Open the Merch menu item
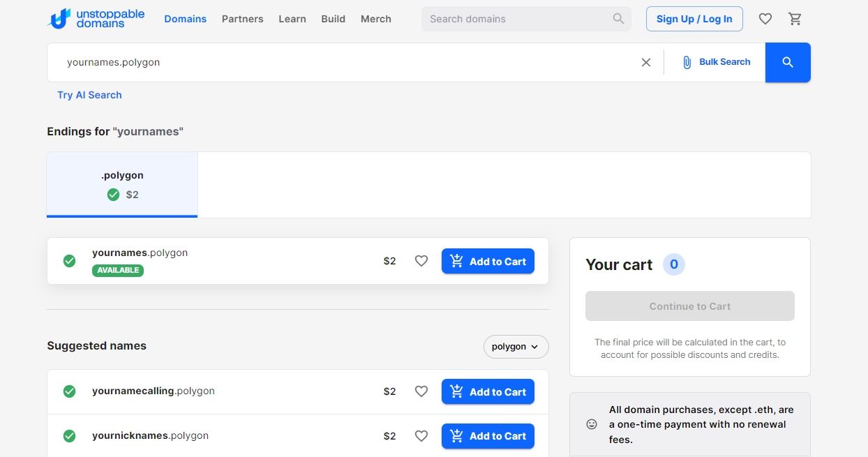This screenshot has width=868, height=457. pos(375,19)
